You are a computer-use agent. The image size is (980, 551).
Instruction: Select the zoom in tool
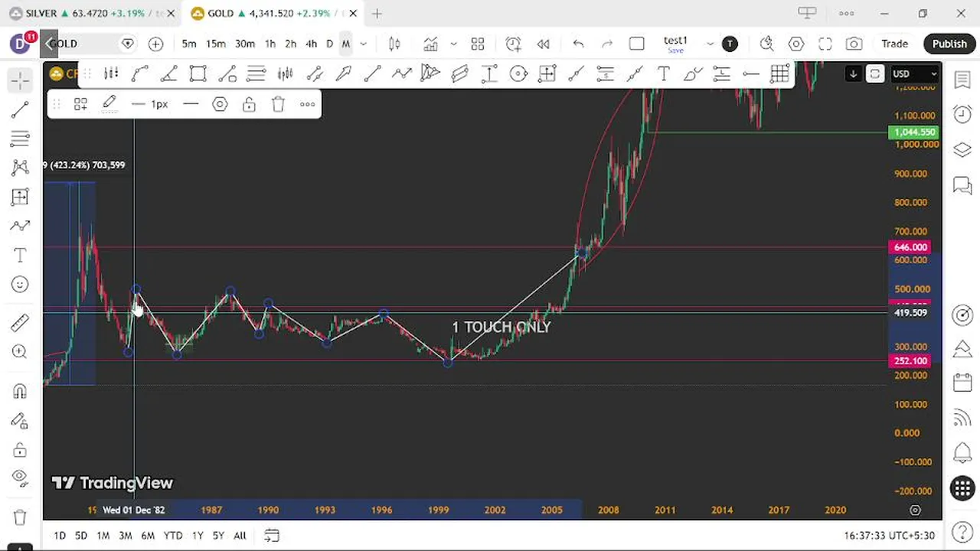(20, 352)
